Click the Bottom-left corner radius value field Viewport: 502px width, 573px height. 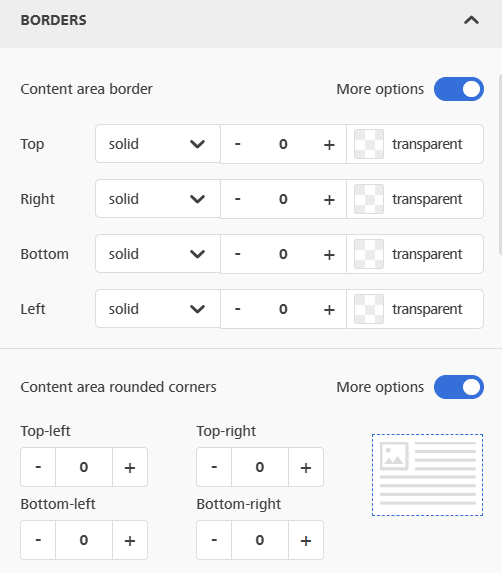point(84,540)
